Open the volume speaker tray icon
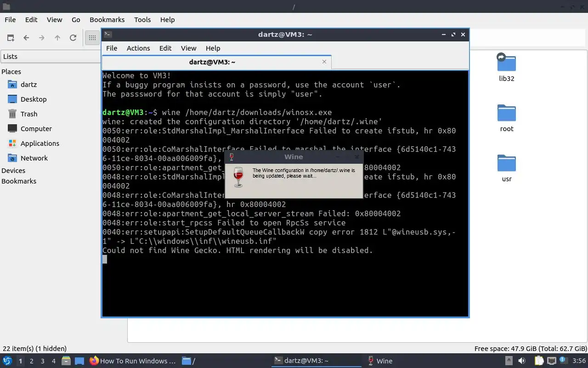Viewport: 588px width, 368px height. point(522,361)
